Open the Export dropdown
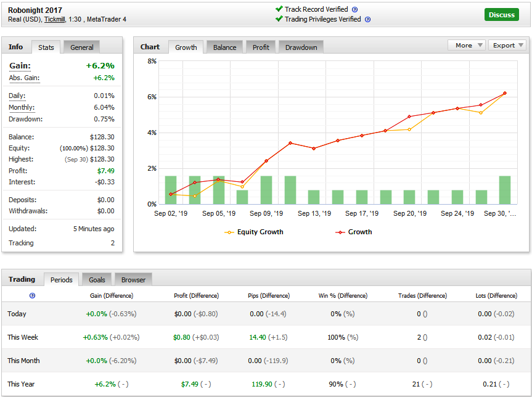Viewport: 532px width, 397px height. tap(507, 45)
